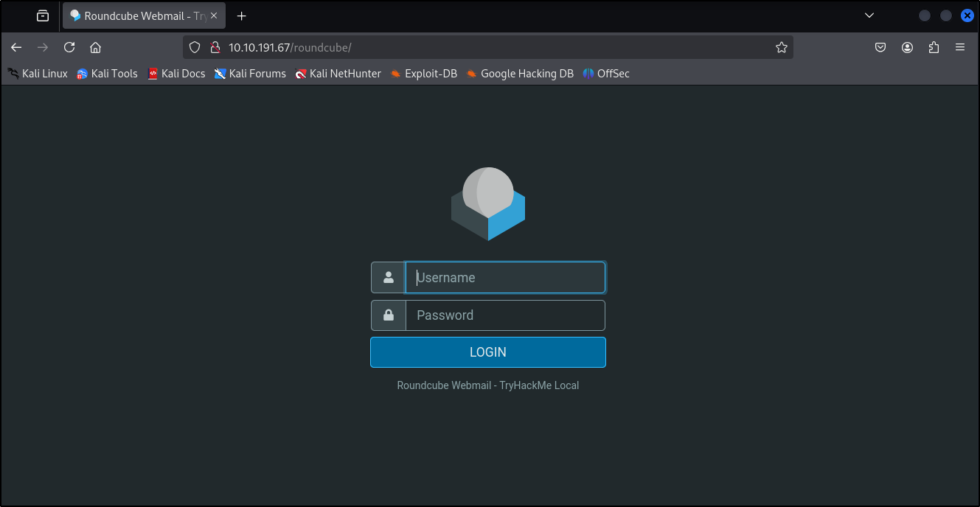
Task: Close the Roundcube Webmail tab
Action: [x=214, y=15]
